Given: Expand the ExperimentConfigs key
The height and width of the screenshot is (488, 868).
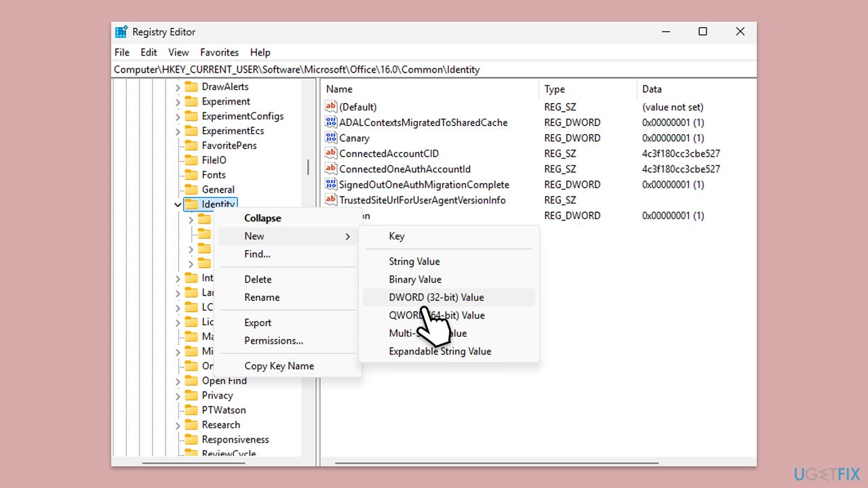Looking at the screenshot, I should [178, 116].
